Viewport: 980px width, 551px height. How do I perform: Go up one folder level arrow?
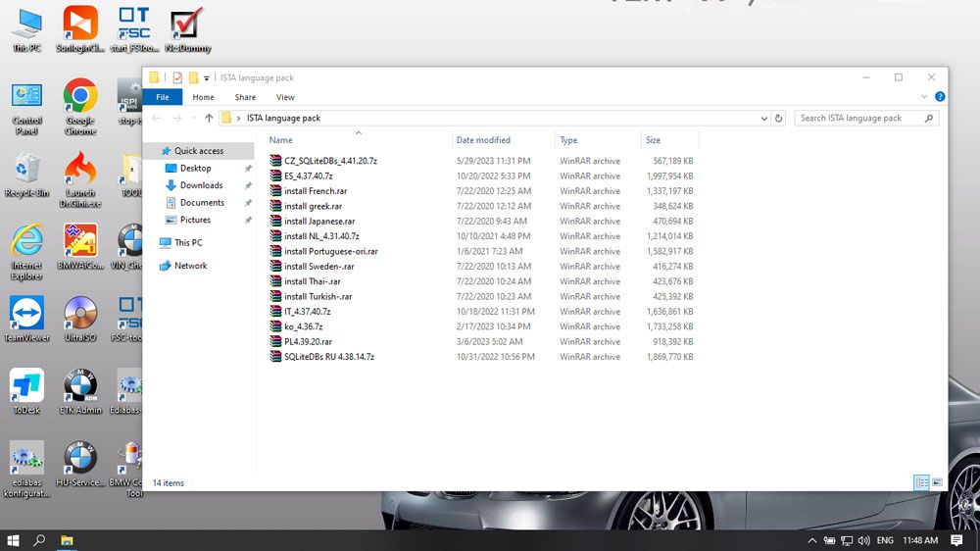coord(209,119)
